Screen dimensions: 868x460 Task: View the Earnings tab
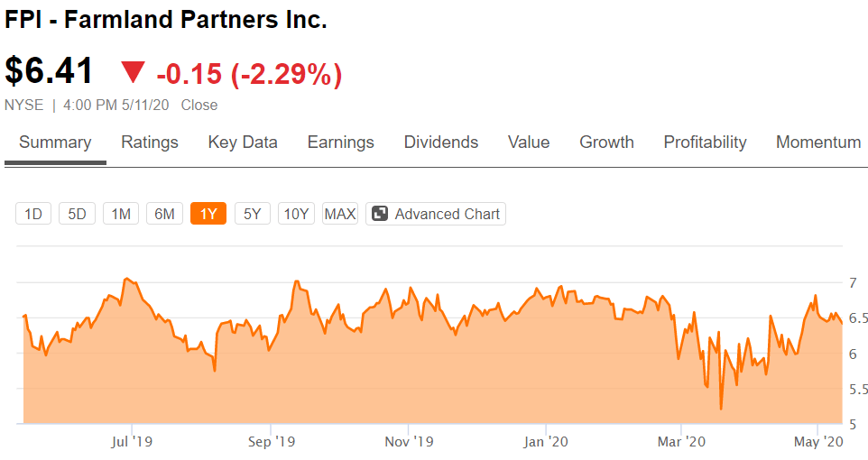340,143
